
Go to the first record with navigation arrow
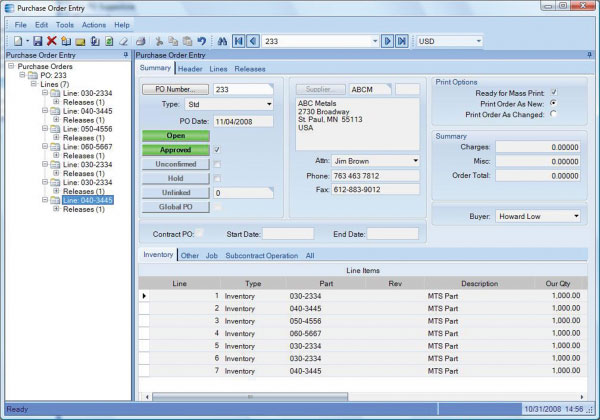coord(238,41)
